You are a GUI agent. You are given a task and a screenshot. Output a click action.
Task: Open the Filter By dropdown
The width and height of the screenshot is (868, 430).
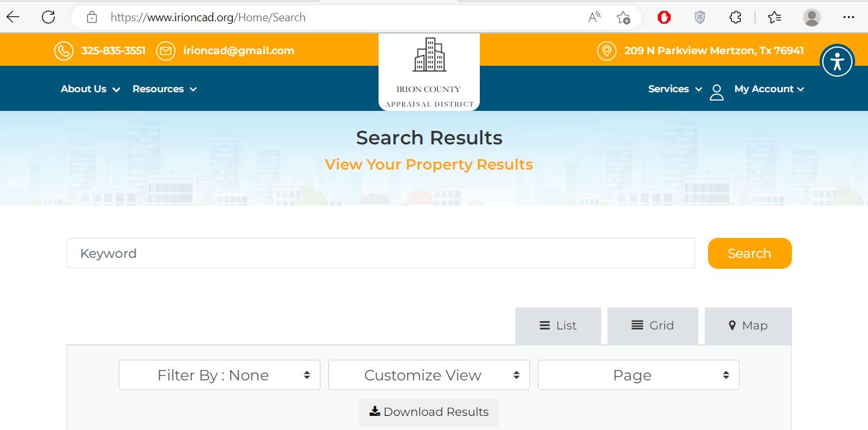(x=219, y=375)
